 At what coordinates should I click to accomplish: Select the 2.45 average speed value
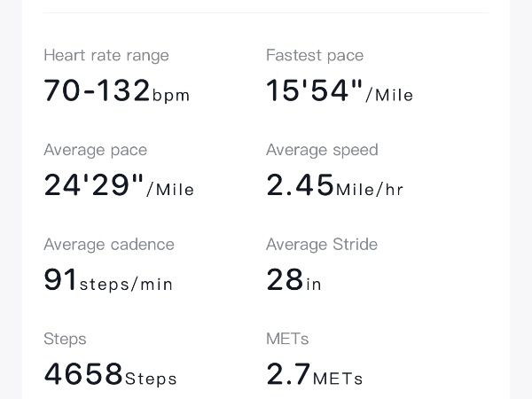tap(300, 185)
